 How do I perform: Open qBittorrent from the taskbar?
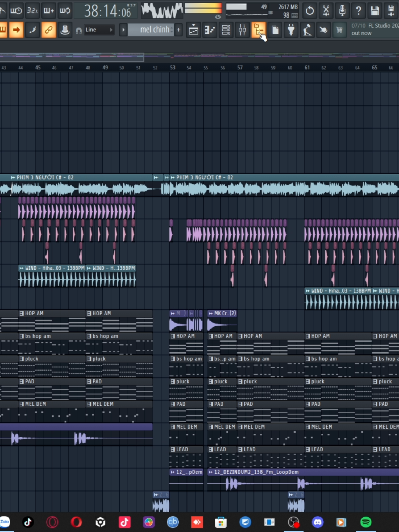click(173, 522)
